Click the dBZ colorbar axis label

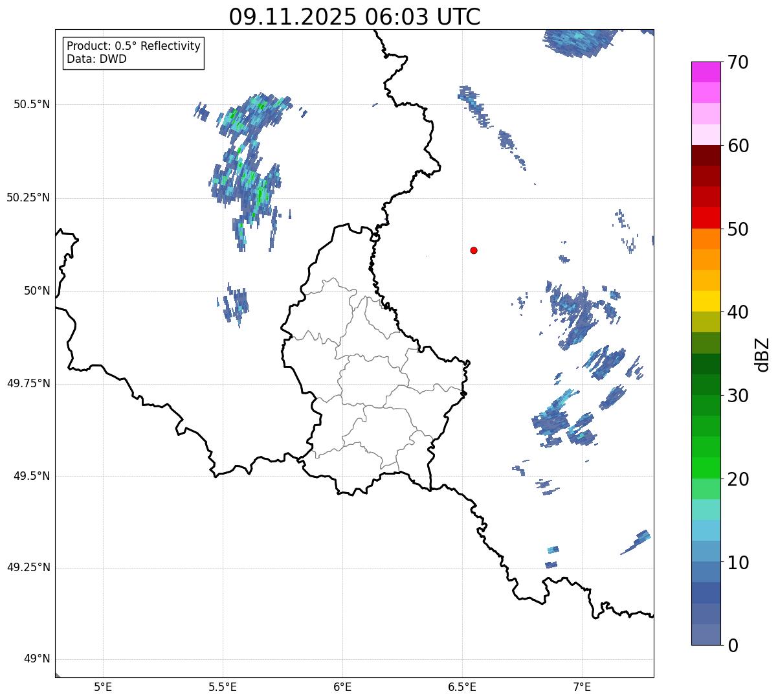(x=762, y=354)
